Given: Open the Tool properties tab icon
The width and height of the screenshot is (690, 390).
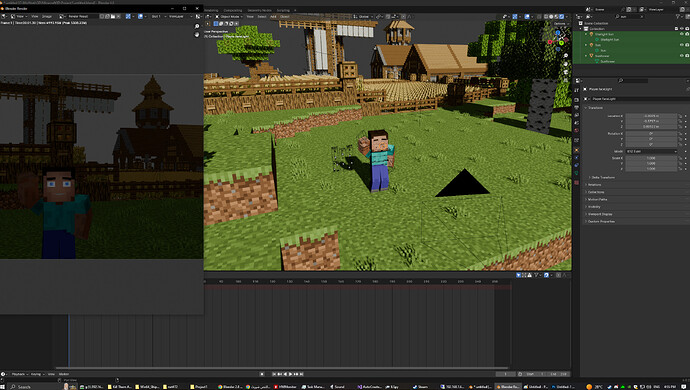Looking at the screenshot, I should pos(576,90).
